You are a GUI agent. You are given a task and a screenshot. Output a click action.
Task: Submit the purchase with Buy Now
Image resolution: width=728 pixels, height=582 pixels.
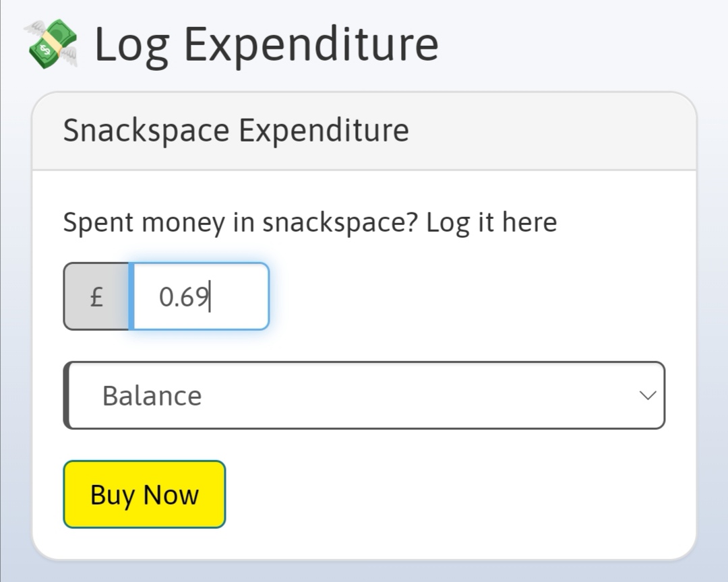144,494
